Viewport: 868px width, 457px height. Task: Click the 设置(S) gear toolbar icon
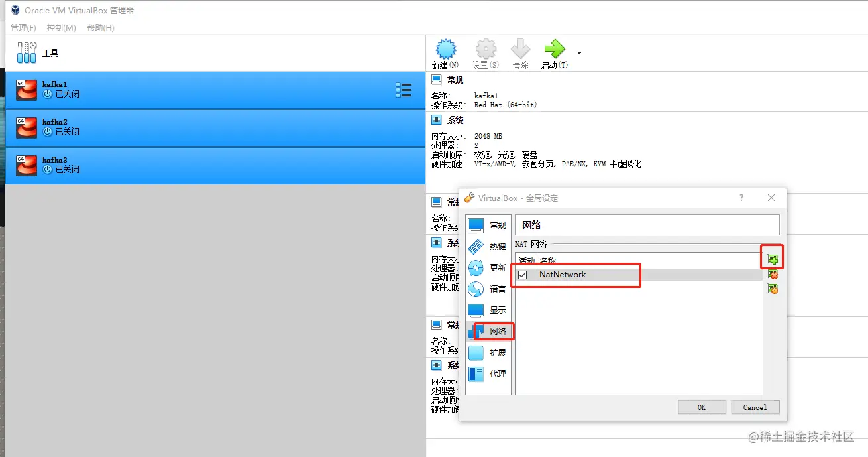coord(486,49)
